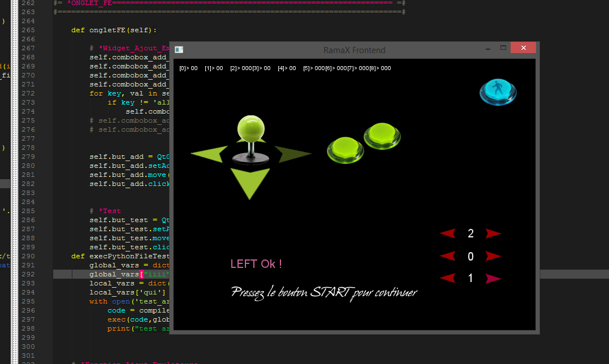The width and height of the screenshot is (609, 364).
Task: Click the blue walking-person START button
Action: pos(498,91)
